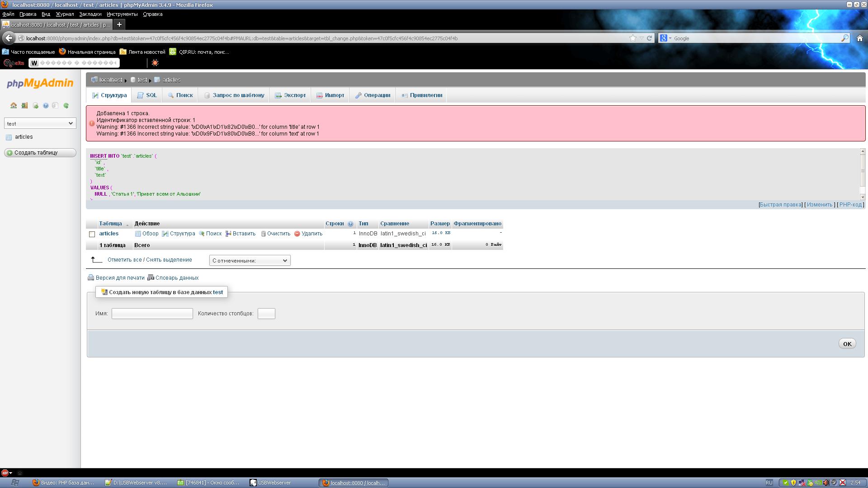Expand the Google search engine selector
868x488 pixels.
665,38
